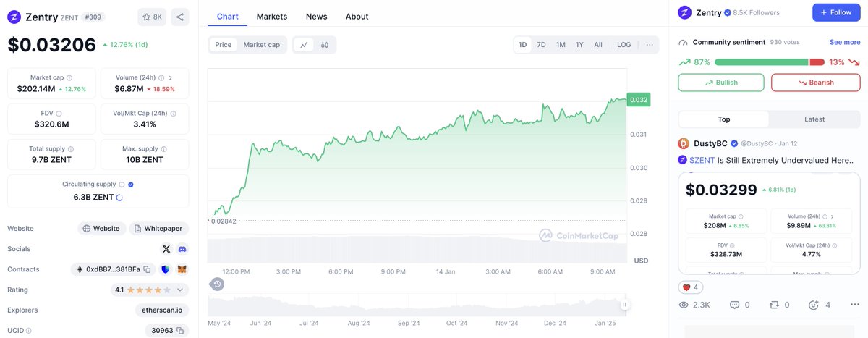This screenshot has width=868, height=338.
Task: Open the etherscan.io explorer
Action: point(162,310)
